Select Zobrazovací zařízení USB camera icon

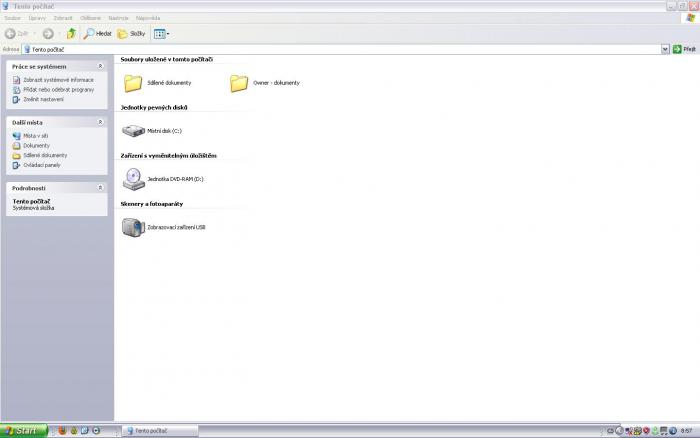133,227
